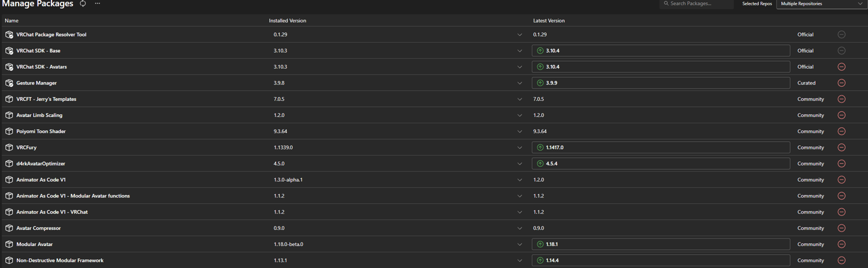Viewport: 868px width, 268px height.
Task: Click the Installed Version column header
Action: [288, 21]
